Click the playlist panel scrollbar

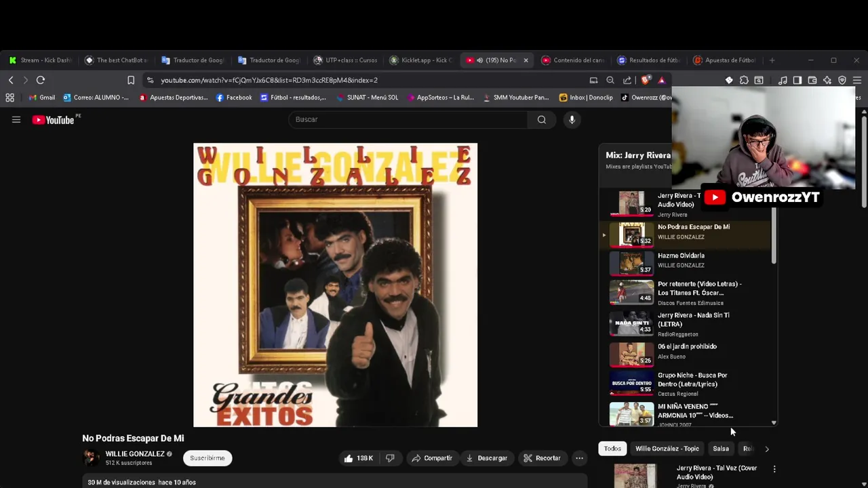click(774, 236)
